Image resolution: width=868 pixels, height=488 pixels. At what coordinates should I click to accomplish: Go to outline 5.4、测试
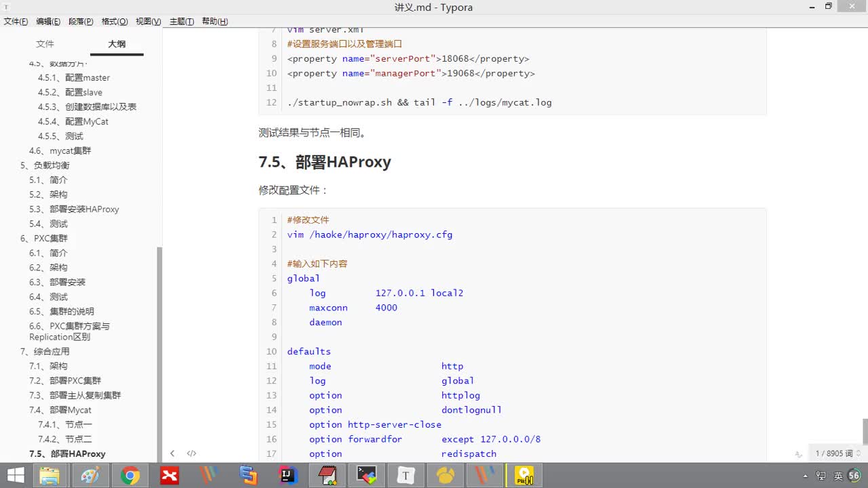tap(48, 224)
